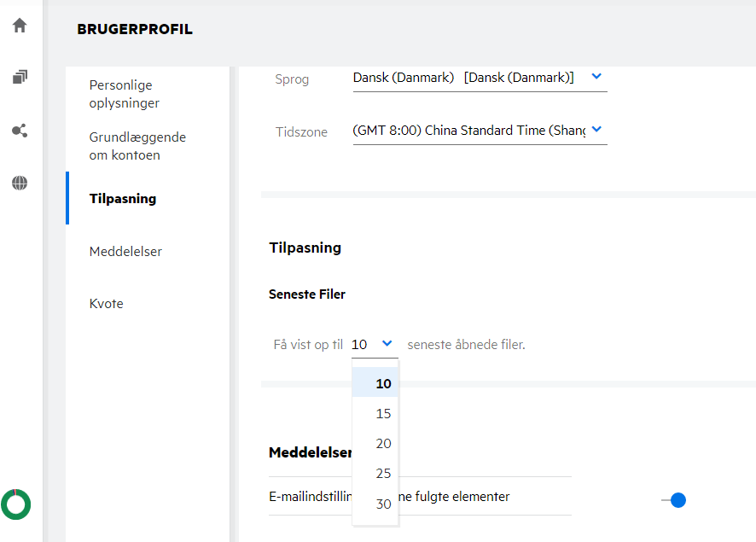Select 15 in the dropdown list
Screen dimensions: 756x542
383,414
